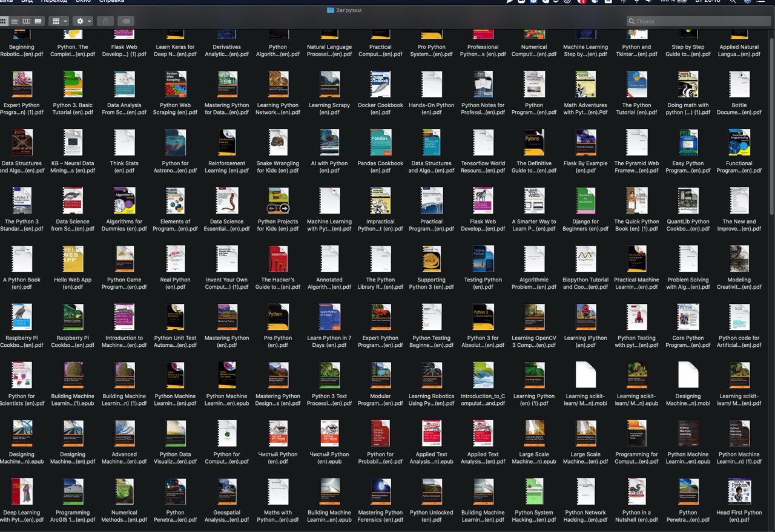775x532 pixels.
Task: Click the 'Python Web Scraping' filename
Action: (x=176, y=109)
